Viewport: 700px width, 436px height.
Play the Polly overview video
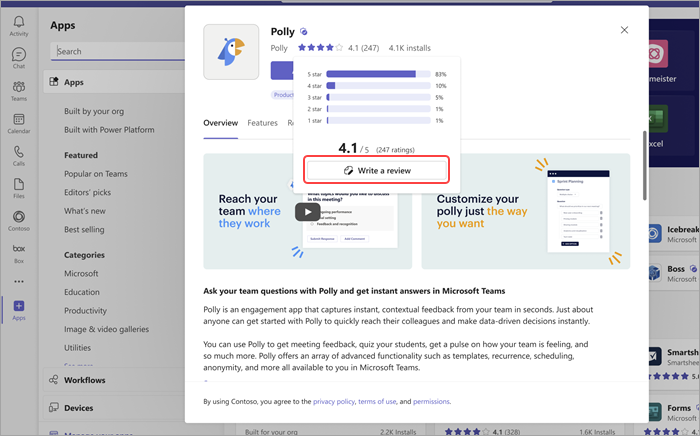click(x=307, y=212)
